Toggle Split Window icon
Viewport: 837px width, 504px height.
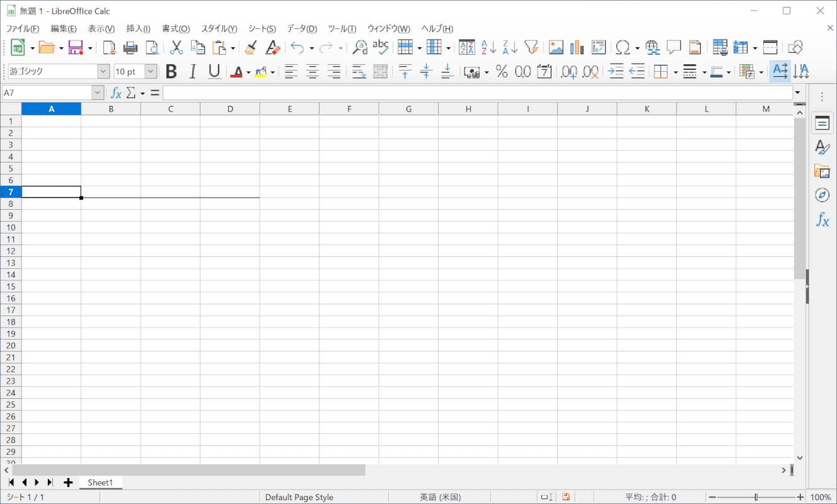click(x=770, y=47)
